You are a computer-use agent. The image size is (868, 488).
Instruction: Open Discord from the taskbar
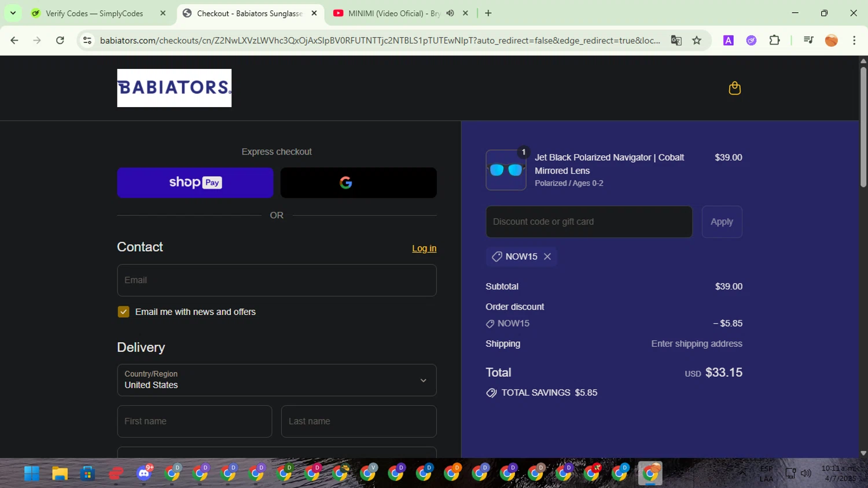144,474
